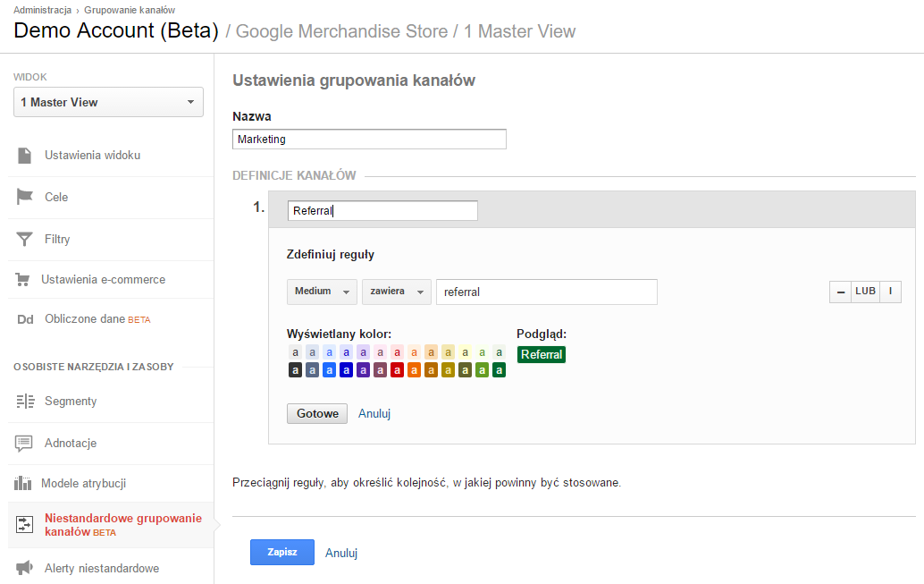
Task: Select Niestandardowe grupowanie kanałów menu item
Action: [122, 525]
